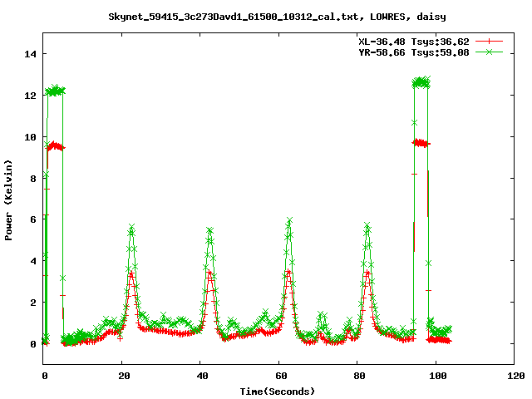Click the x-axis tick label "60"
Viewport: 532px width, 399px height.
coord(281,376)
